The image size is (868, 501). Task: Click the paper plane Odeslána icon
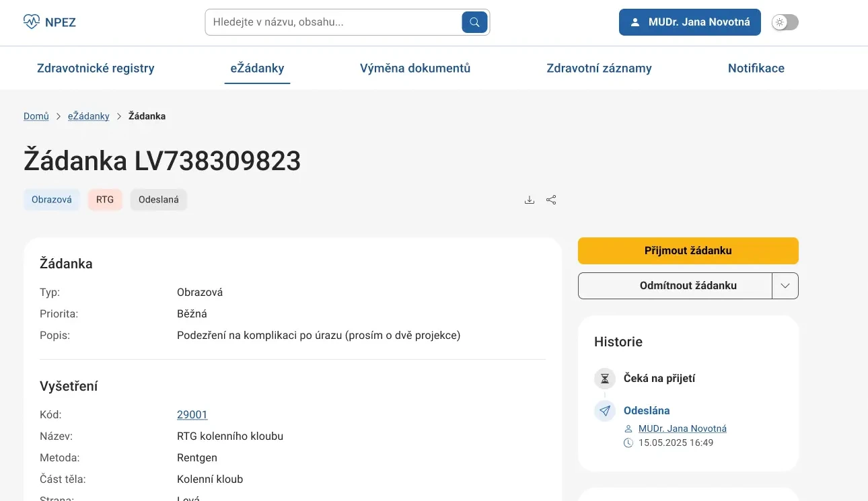pyautogui.click(x=605, y=411)
